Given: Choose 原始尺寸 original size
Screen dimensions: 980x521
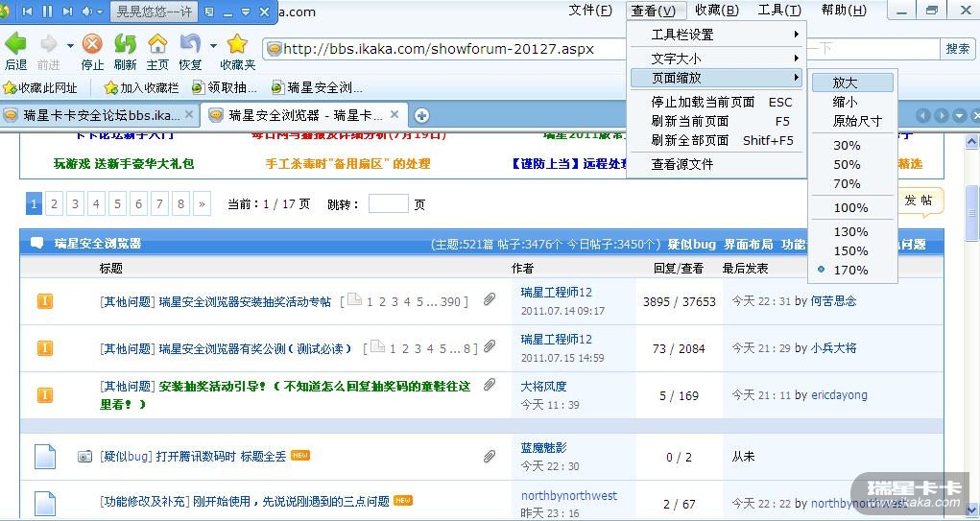Looking at the screenshot, I should (852, 121).
